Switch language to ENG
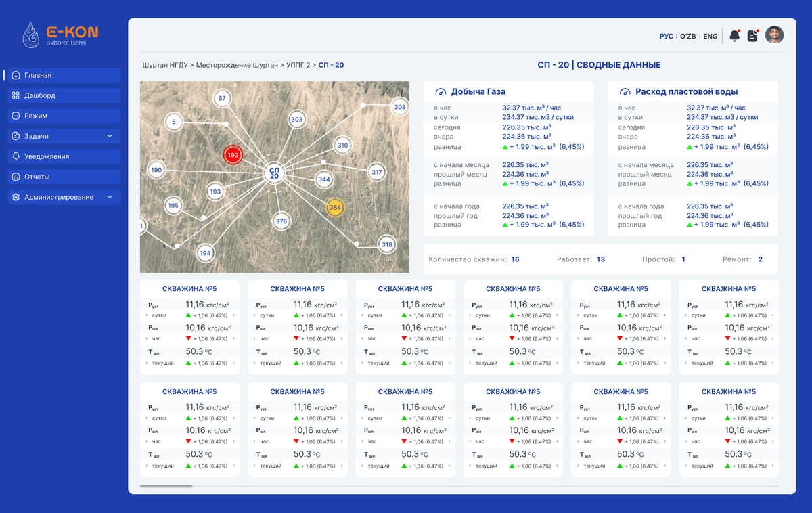 (710, 37)
